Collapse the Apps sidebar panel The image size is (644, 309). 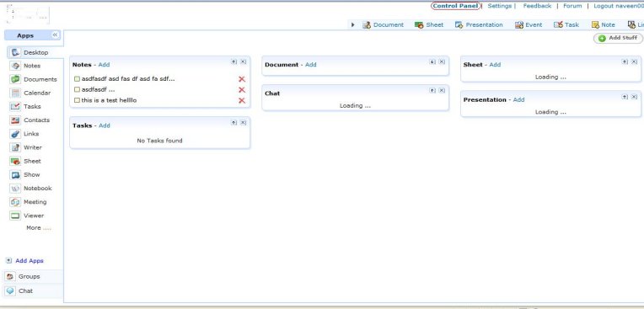point(55,35)
